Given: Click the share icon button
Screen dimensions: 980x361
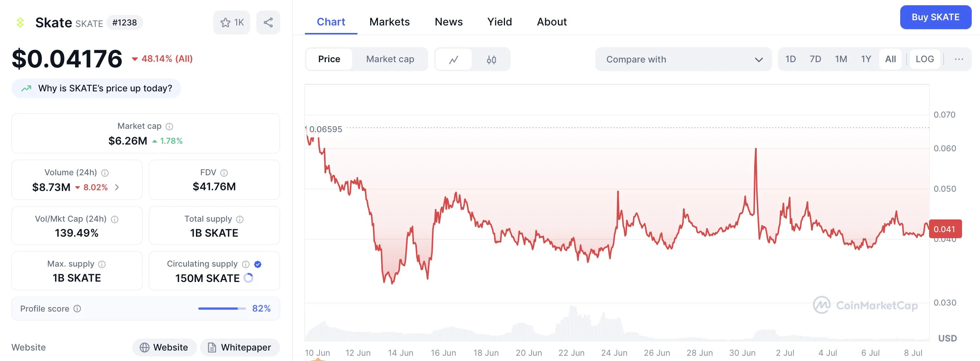Looking at the screenshot, I should (268, 23).
